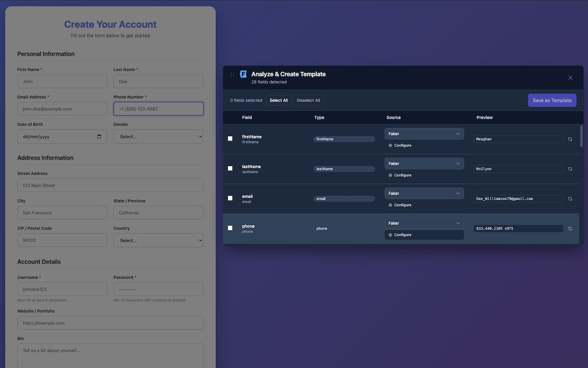This screenshot has height=368, width=588.
Task: Check the firstName row checkbox
Action: coord(230,138)
